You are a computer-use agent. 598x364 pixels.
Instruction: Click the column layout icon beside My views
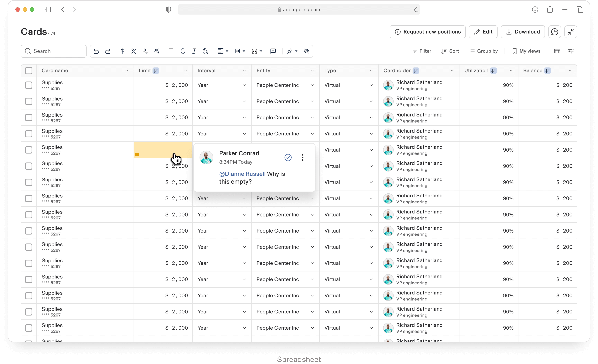[557, 51]
